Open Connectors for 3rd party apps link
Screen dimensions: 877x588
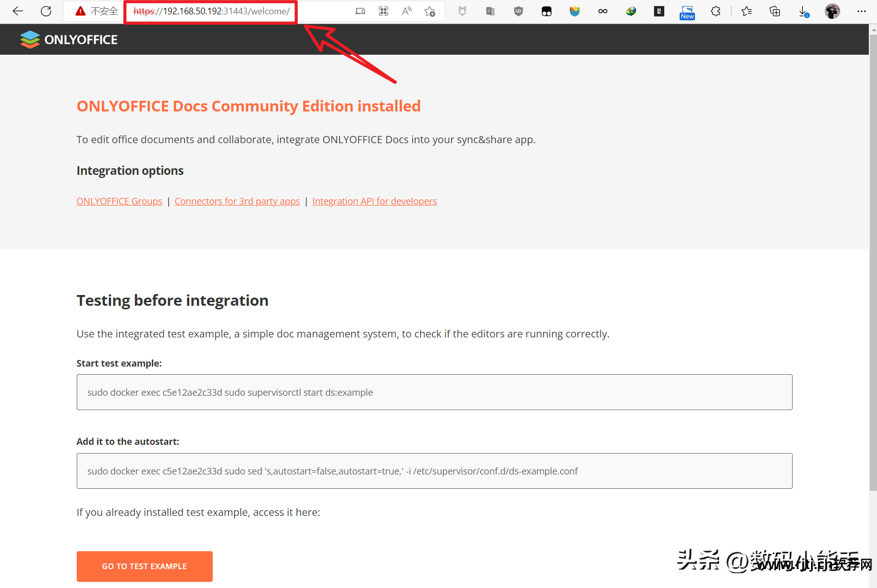237,201
